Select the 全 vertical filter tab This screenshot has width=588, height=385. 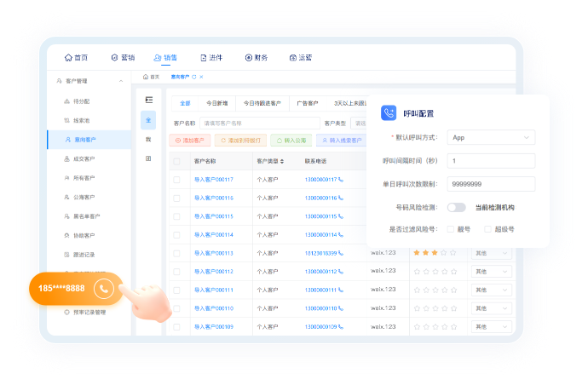click(x=148, y=120)
